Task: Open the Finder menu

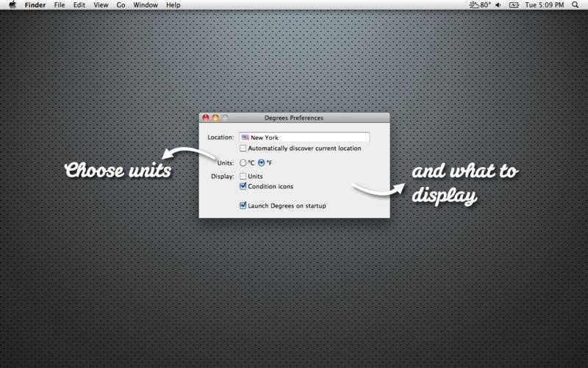Action: [x=35, y=5]
